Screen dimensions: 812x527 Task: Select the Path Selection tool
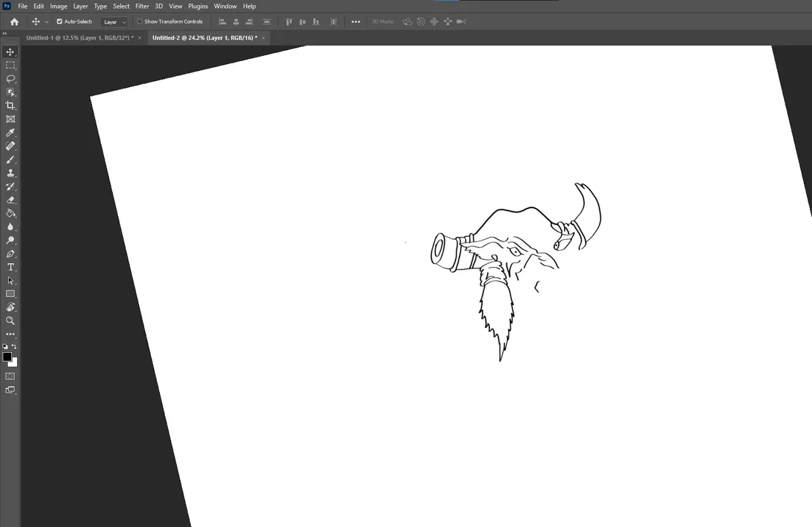10,280
